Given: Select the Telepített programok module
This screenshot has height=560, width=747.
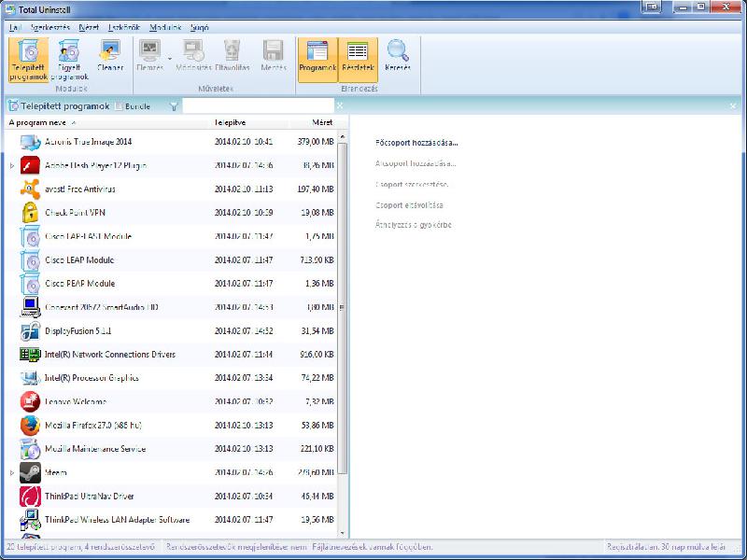Looking at the screenshot, I should [29, 60].
